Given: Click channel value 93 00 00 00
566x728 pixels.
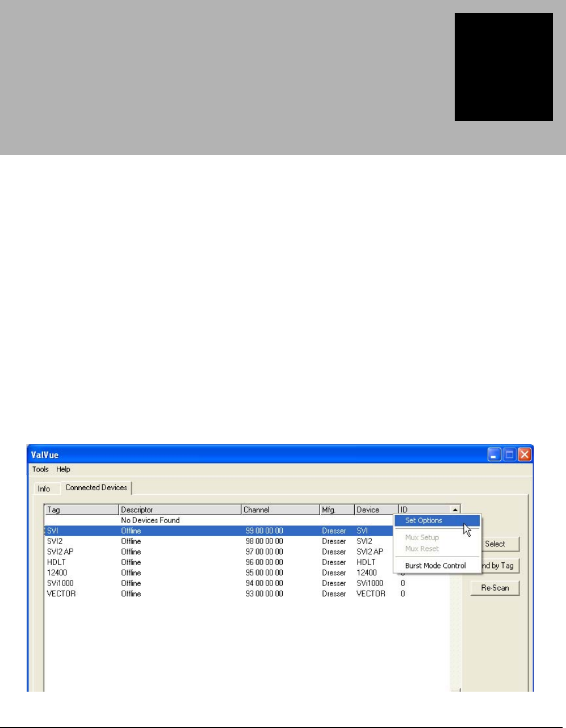Looking at the screenshot, I should tap(264, 594).
